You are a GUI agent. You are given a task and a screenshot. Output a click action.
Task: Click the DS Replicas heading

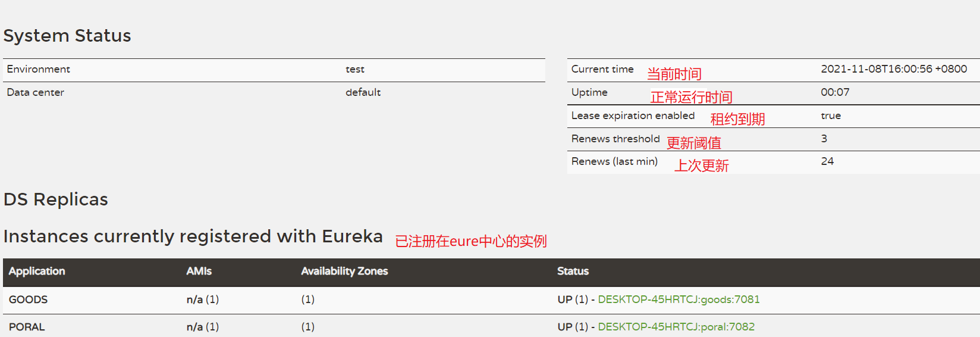click(56, 199)
